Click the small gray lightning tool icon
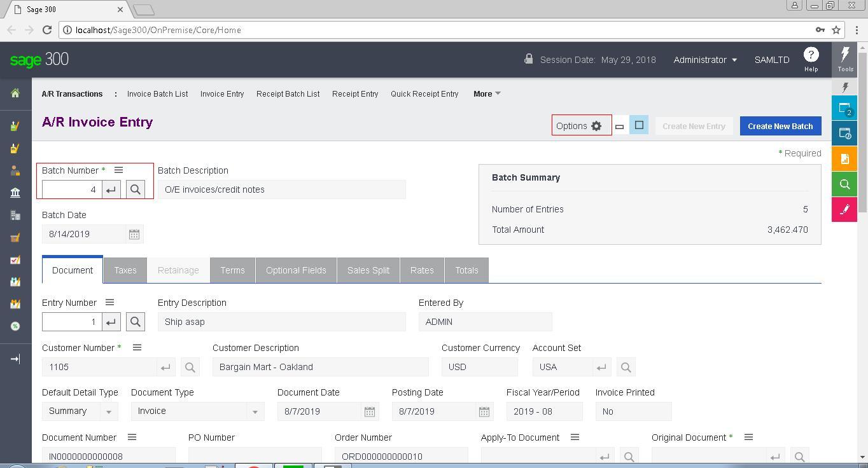868x468 pixels. [x=845, y=87]
